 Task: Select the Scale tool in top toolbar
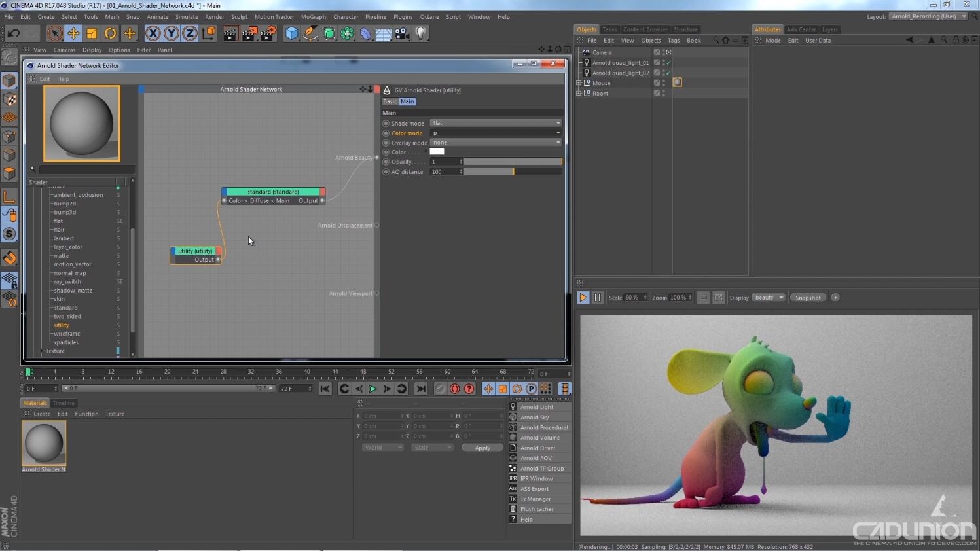tap(92, 33)
